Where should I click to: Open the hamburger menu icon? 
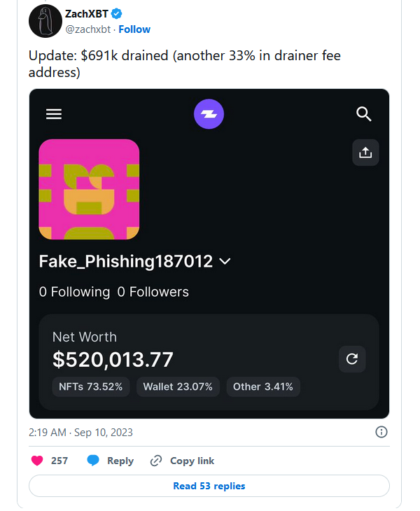point(54,114)
